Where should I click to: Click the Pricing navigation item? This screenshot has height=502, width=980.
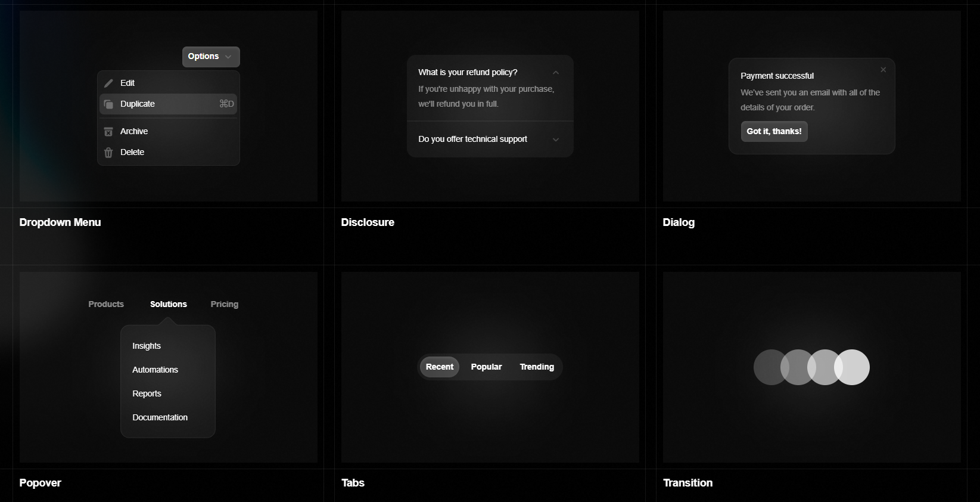pyautogui.click(x=224, y=304)
